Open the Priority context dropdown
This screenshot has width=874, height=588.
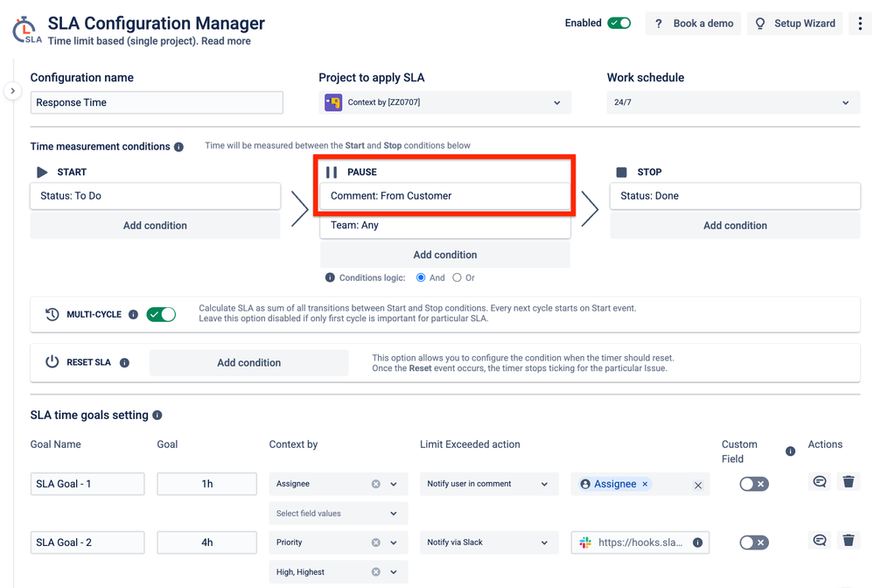click(339, 542)
